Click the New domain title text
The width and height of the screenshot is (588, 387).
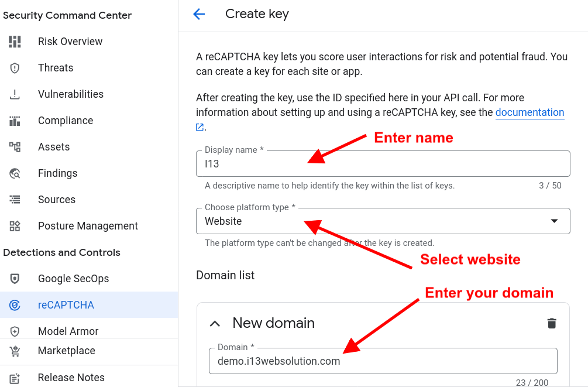[x=273, y=323]
